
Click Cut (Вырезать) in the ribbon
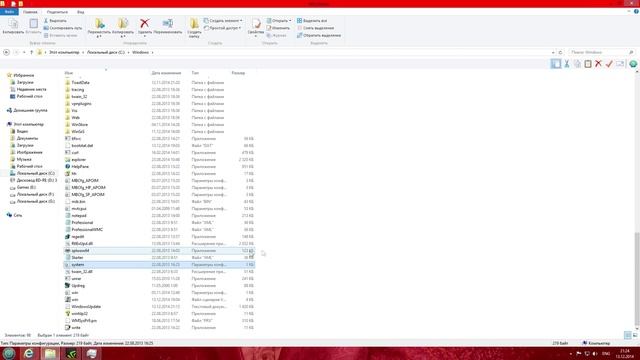point(55,20)
